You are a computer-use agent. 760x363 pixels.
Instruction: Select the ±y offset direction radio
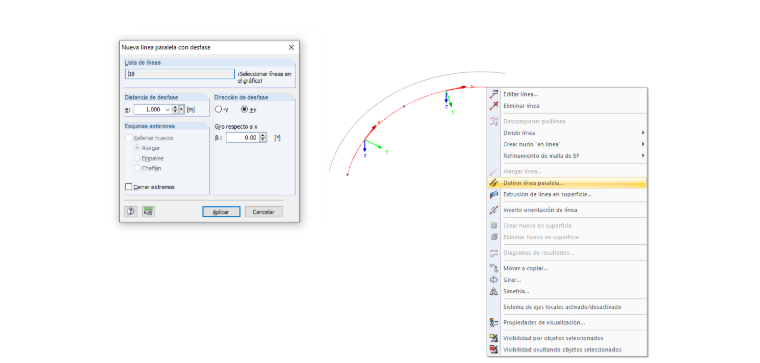pyautogui.click(x=244, y=110)
